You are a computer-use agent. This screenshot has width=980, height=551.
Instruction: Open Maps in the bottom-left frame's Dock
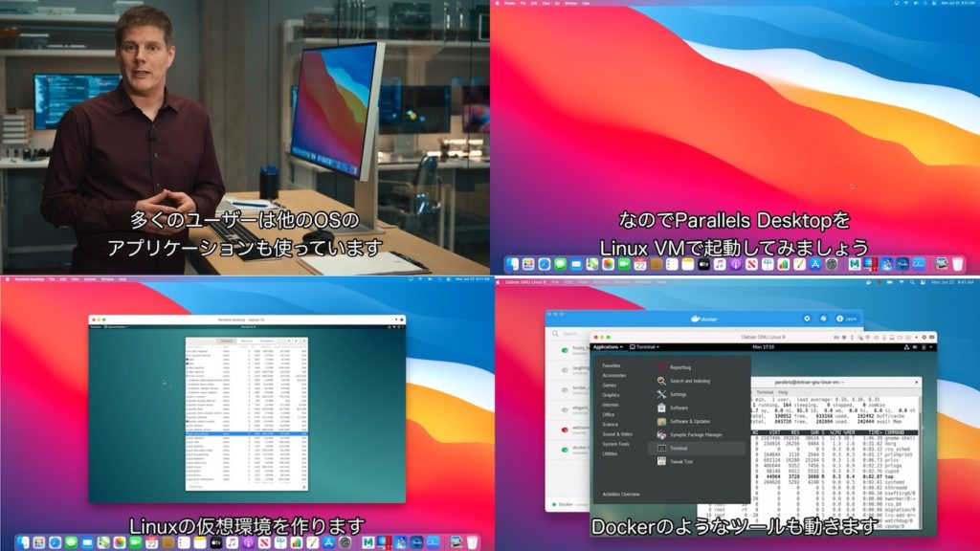pyautogui.click(x=103, y=543)
